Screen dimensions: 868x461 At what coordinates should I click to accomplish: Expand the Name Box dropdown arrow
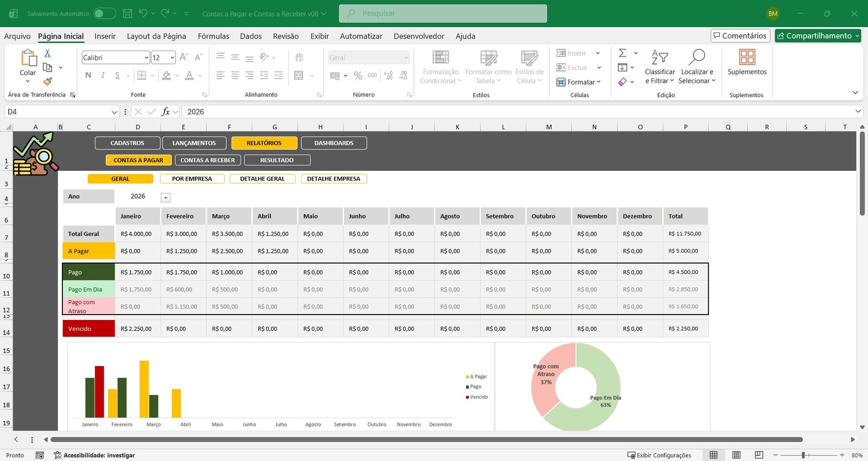pyautogui.click(x=114, y=112)
